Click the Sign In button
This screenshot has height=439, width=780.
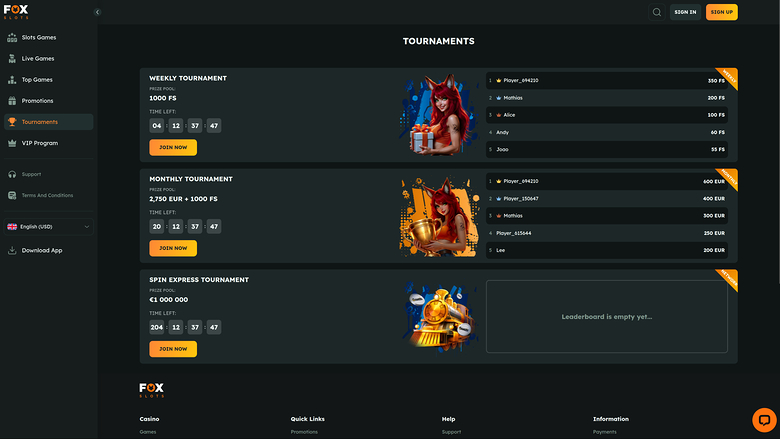click(x=685, y=12)
